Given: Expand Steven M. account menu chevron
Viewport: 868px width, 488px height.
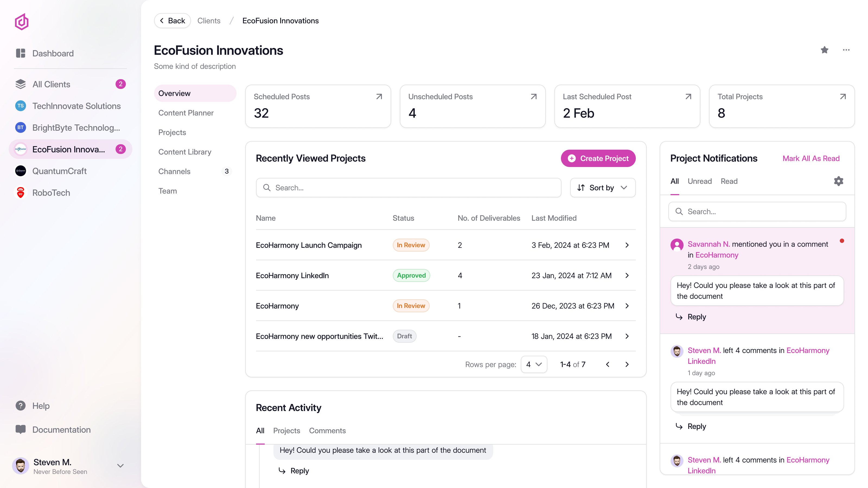Looking at the screenshot, I should point(120,466).
